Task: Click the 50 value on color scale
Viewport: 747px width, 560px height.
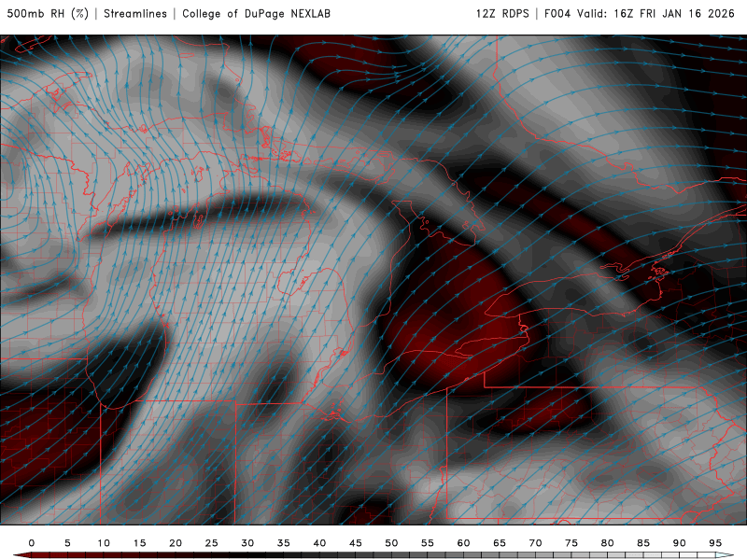Action: point(391,543)
